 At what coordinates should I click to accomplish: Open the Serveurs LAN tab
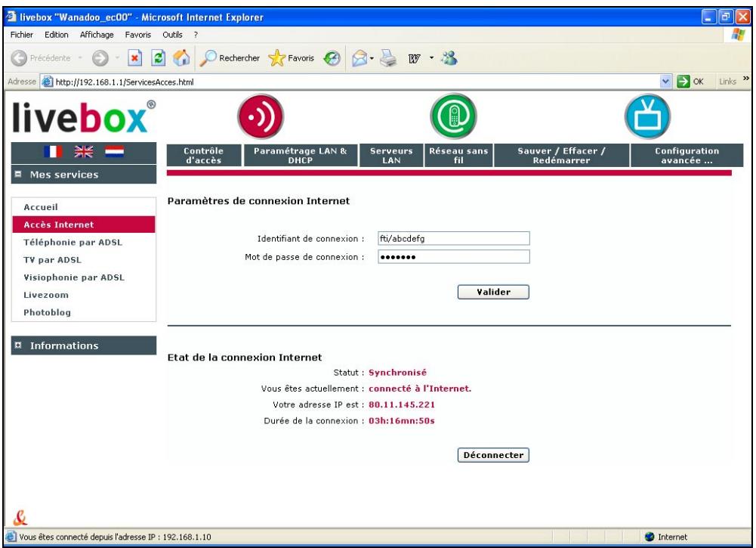pyautogui.click(x=391, y=156)
